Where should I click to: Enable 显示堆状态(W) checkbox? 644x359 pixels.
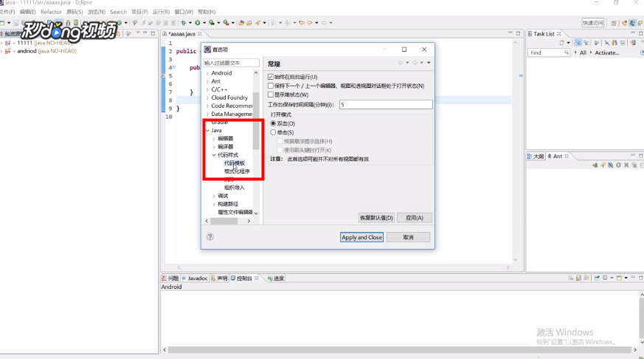270,95
